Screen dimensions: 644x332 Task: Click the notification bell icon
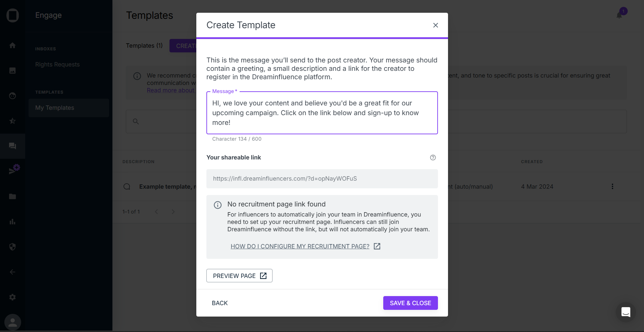(620, 15)
